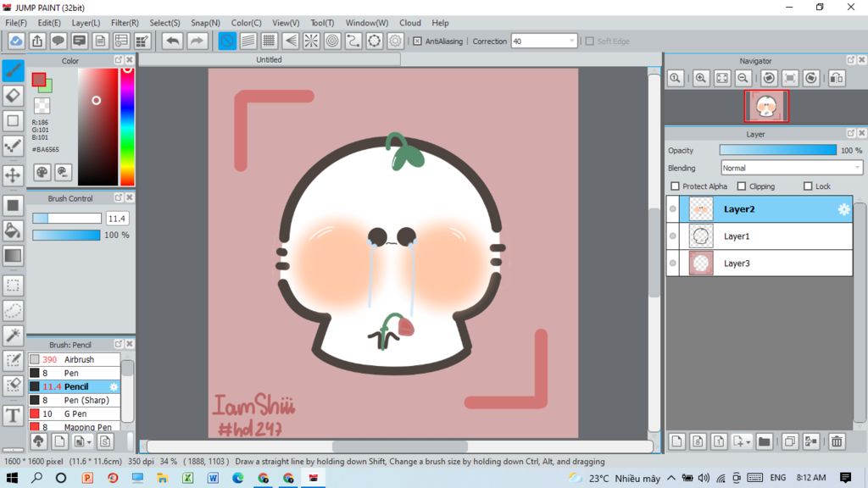Screen dimensions: 868x488
Task: Zoom out using Navigator magnifier minus
Action: pos(743,78)
